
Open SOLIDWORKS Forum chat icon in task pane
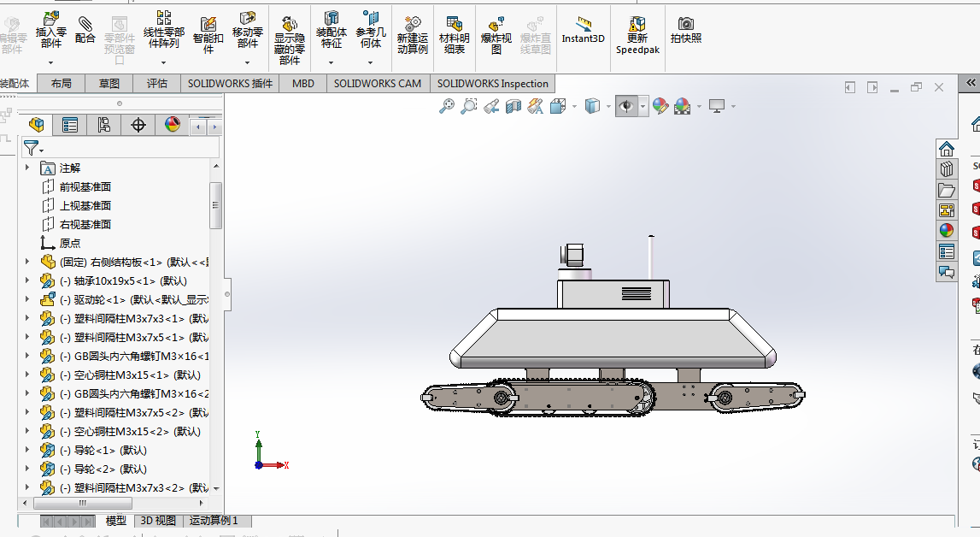click(946, 272)
